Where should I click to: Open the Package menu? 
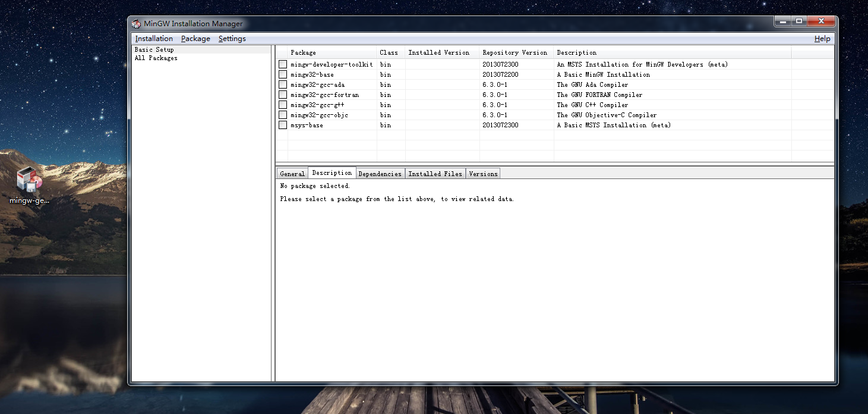(x=195, y=39)
